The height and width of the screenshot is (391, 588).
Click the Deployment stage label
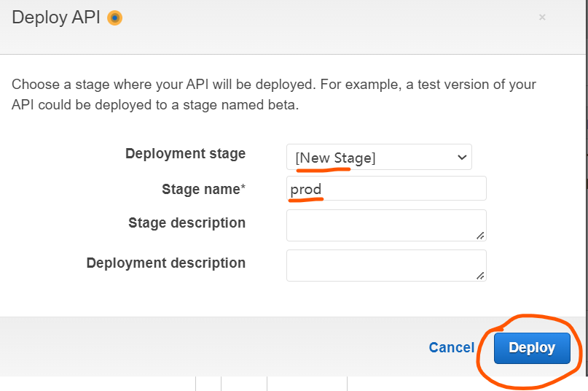click(x=185, y=154)
